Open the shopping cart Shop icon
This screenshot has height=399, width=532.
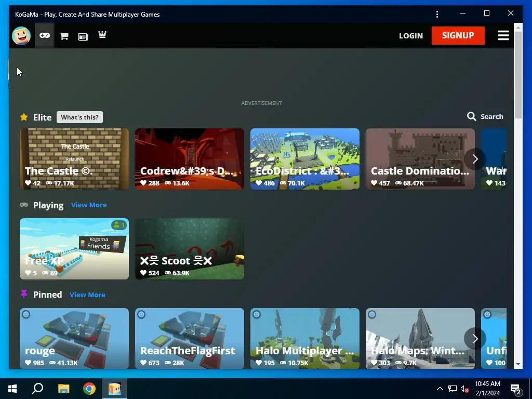pos(64,36)
